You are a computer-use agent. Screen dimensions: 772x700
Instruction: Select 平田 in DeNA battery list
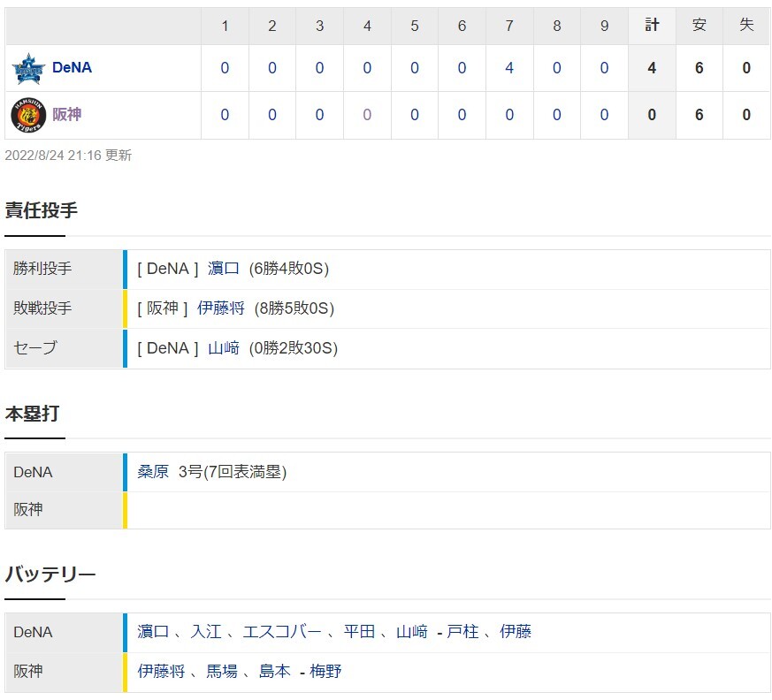click(x=360, y=632)
